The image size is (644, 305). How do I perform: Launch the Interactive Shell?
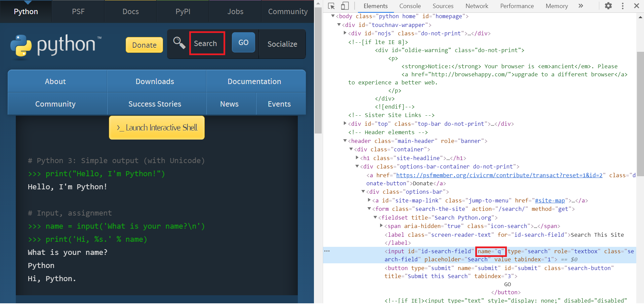coord(157,128)
